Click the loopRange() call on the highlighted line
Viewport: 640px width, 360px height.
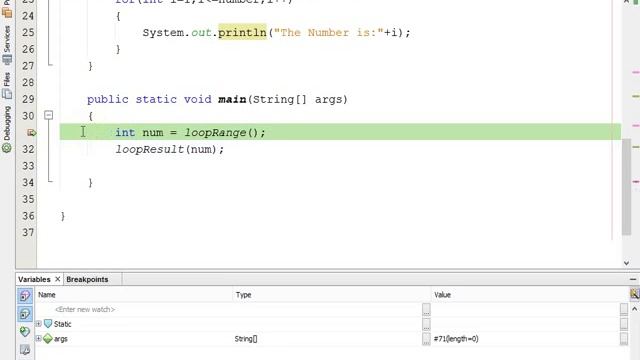click(x=221, y=133)
